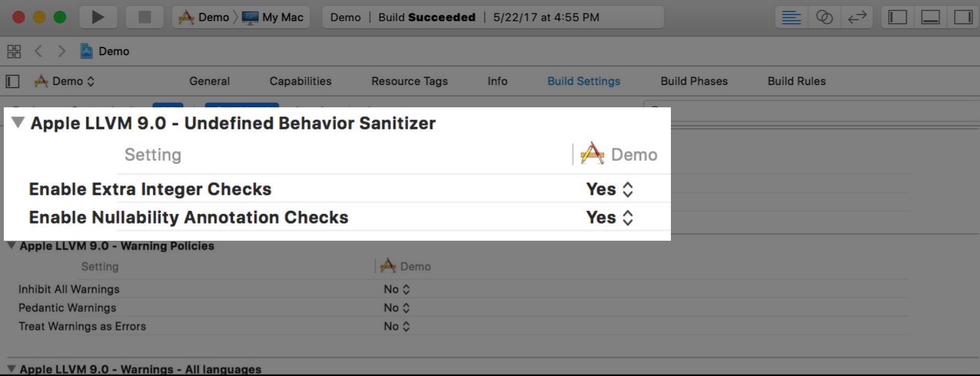Change Inhibit All Warnings setting

pos(397,289)
